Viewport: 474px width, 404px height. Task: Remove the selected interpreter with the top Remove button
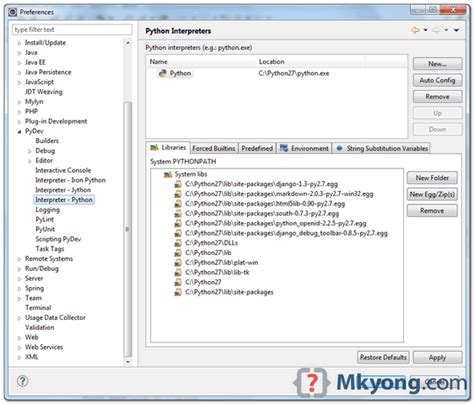pyautogui.click(x=437, y=97)
